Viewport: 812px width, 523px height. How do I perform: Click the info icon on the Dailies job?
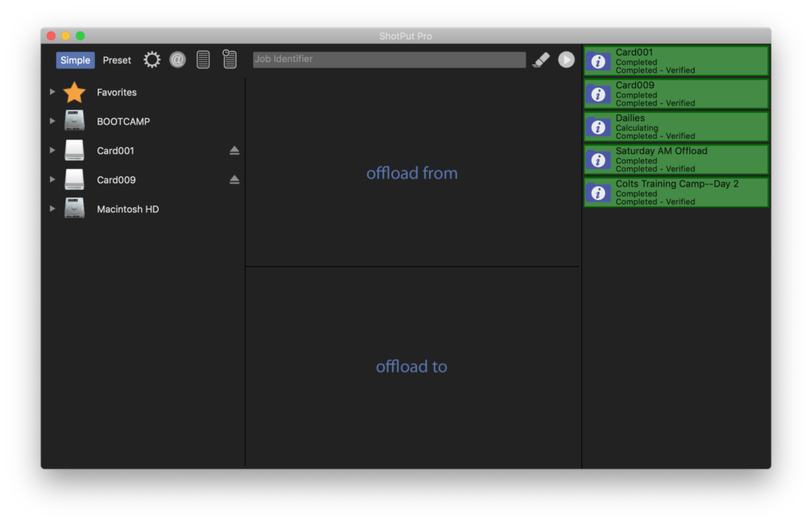598,127
